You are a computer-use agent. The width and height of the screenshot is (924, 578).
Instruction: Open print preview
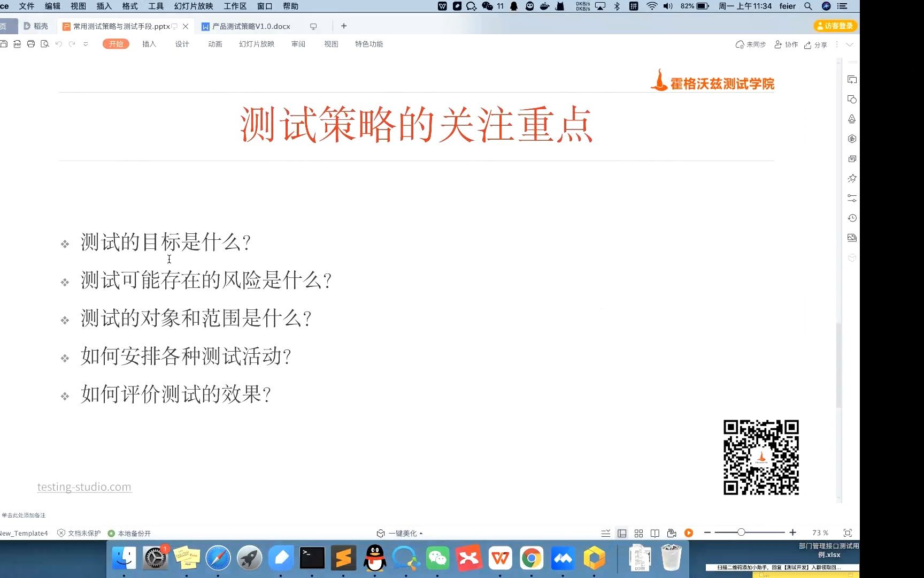[x=44, y=44]
